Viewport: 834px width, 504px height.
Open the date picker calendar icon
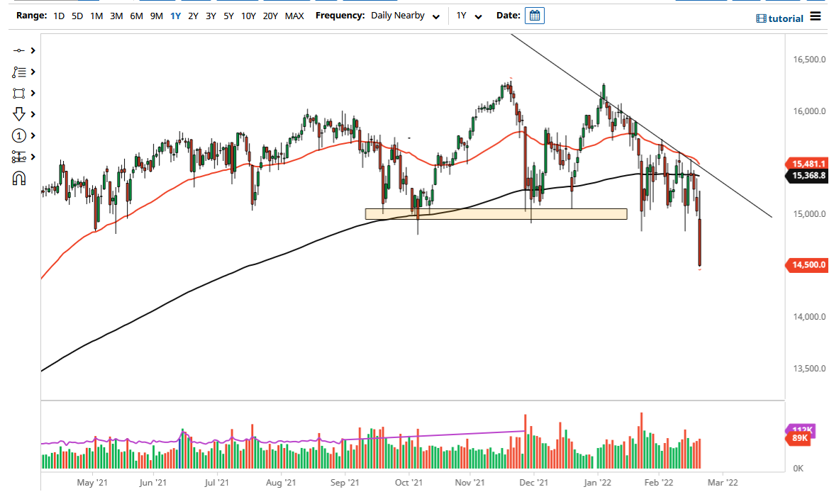(534, 15)
